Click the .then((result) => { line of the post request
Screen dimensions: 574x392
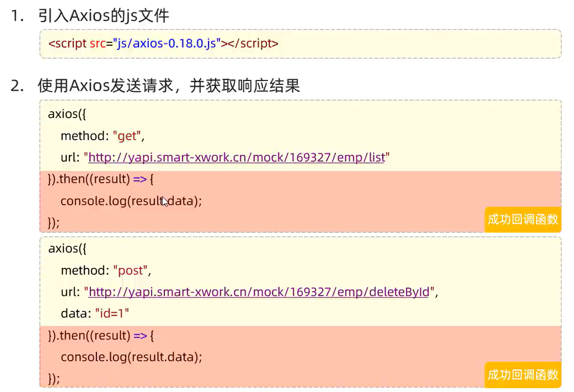pyautogui.click(x=101, y=335)
